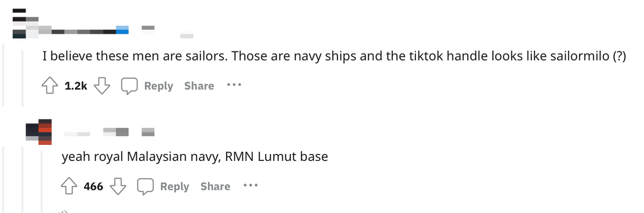This screenshot has width=644, height=213.
Task: Downvote the comment about sailormilo tiktok handle
Action: (x=102, y=86)
